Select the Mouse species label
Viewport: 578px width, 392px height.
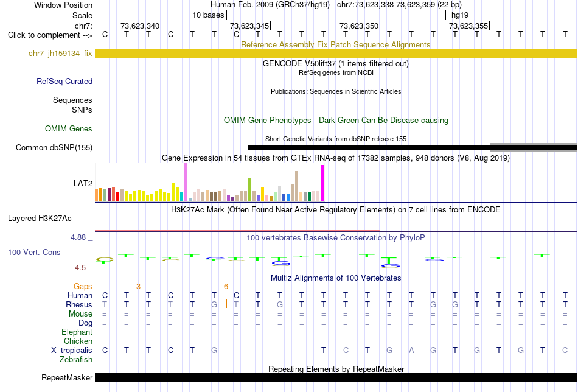click(80, 314)
